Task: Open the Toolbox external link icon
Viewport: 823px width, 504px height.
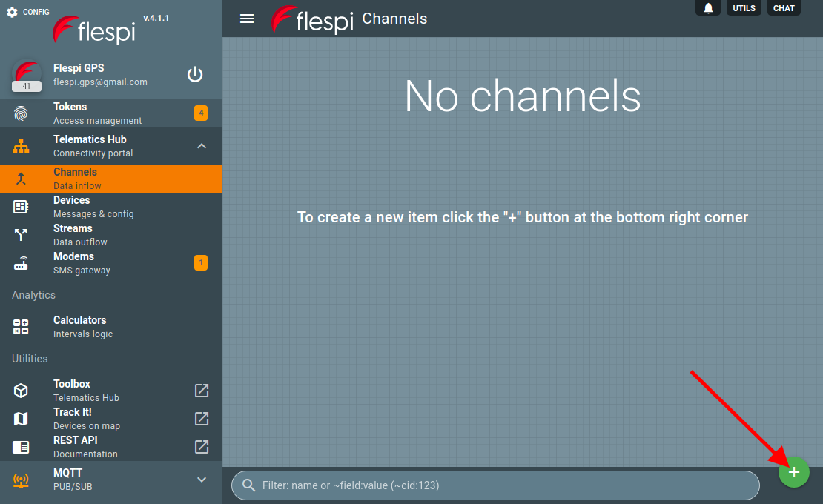Action: point(202,391)
